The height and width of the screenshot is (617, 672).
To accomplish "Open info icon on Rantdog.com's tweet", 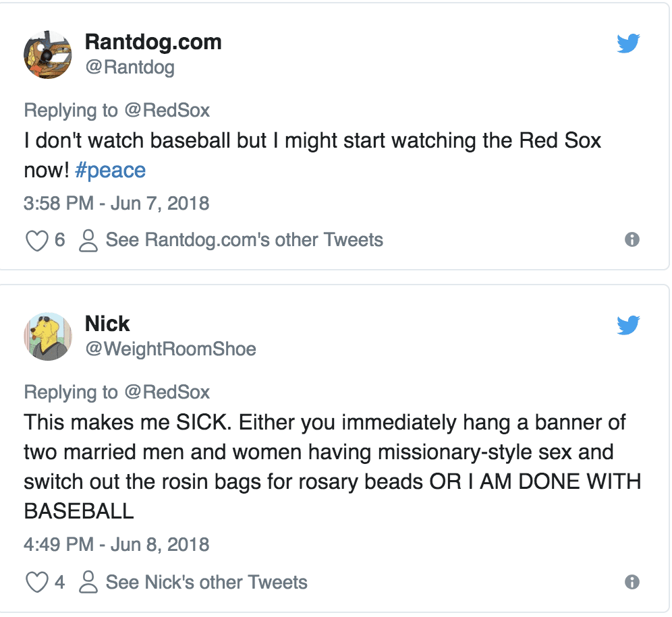I will point(632,239).
